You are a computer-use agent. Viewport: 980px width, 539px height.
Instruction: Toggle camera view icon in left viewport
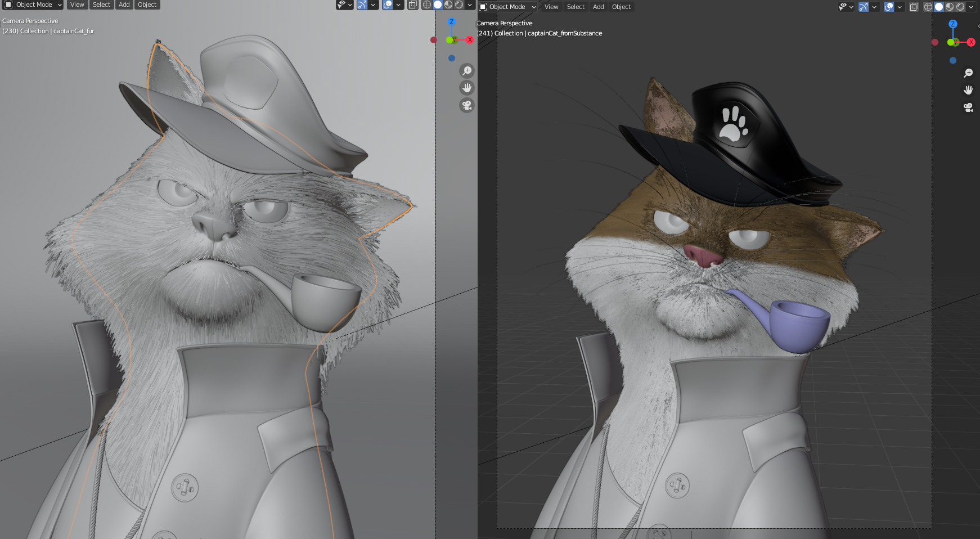467,105
